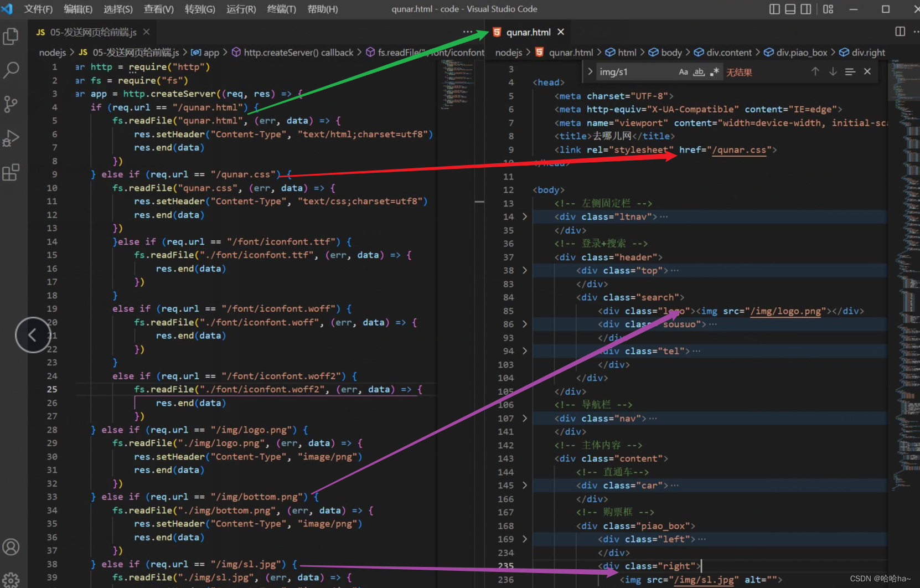Follow the /img/sl.jpg src link
920x588 pixels.
[x=704, y=579]
